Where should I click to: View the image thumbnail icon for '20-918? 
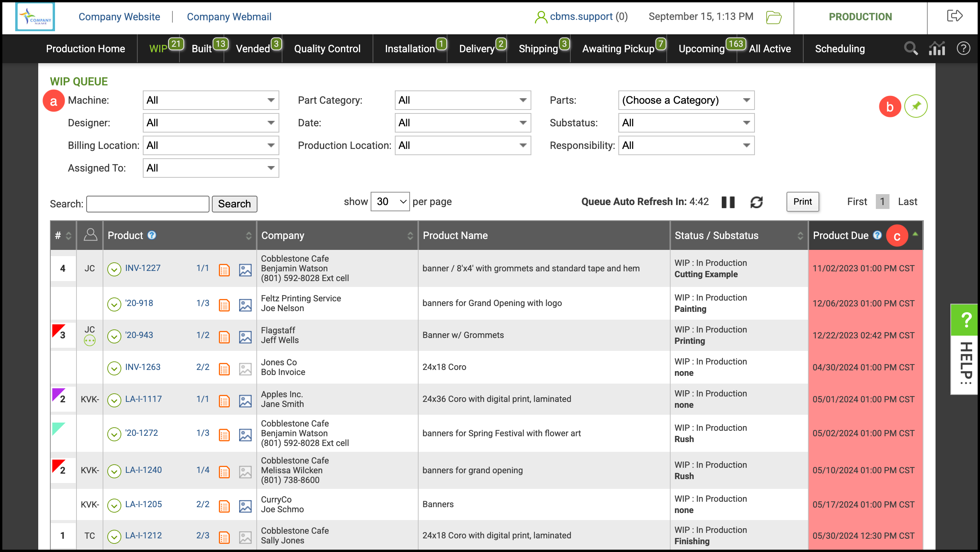[245, 305]
